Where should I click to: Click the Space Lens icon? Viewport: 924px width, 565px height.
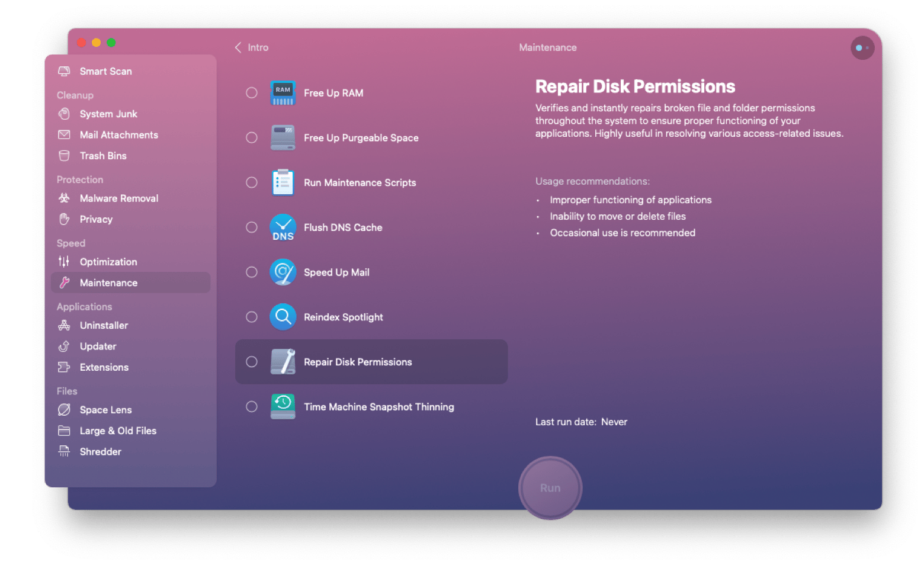point(64,410)
